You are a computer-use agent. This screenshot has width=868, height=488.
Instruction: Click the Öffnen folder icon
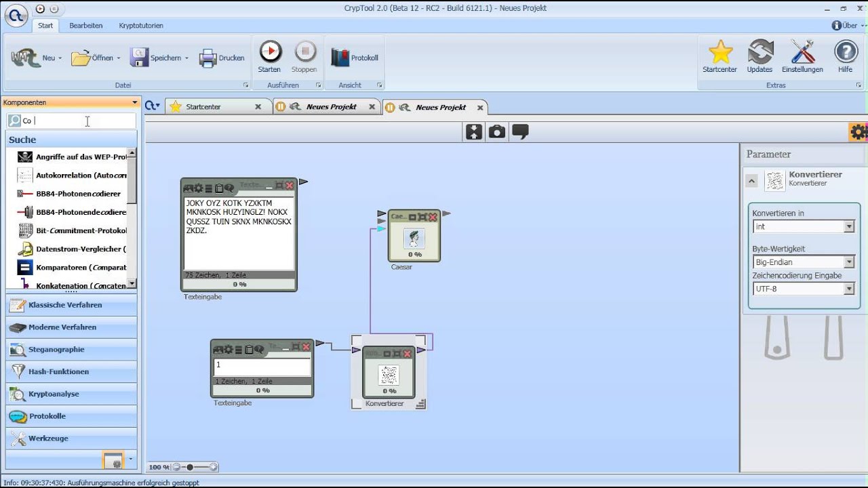(x=81, y=58)
